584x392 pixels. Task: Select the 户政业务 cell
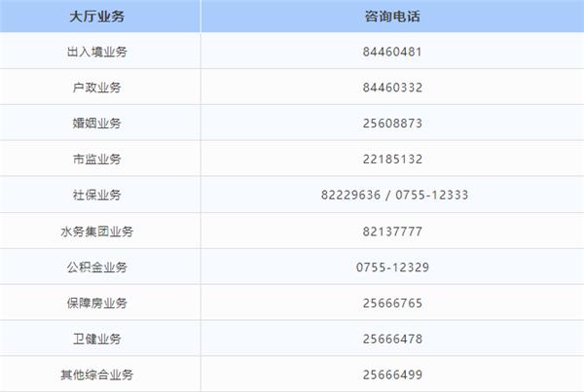pos(96,88)
